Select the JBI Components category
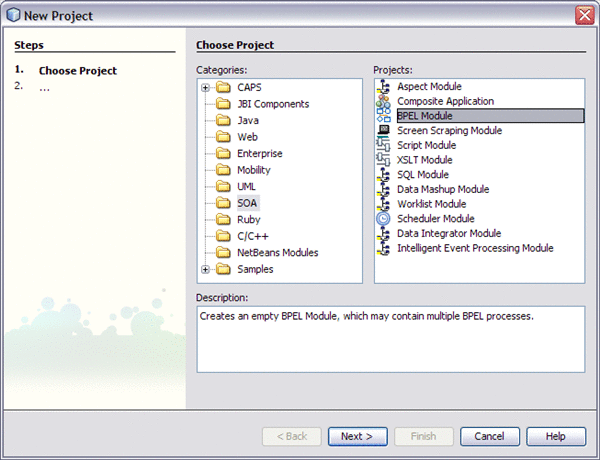 273,104
